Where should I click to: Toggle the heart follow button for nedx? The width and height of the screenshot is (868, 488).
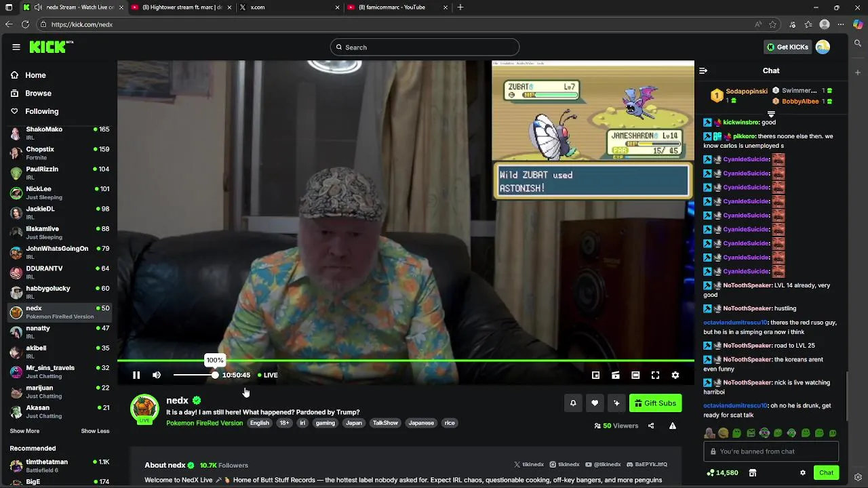(595, 403)
